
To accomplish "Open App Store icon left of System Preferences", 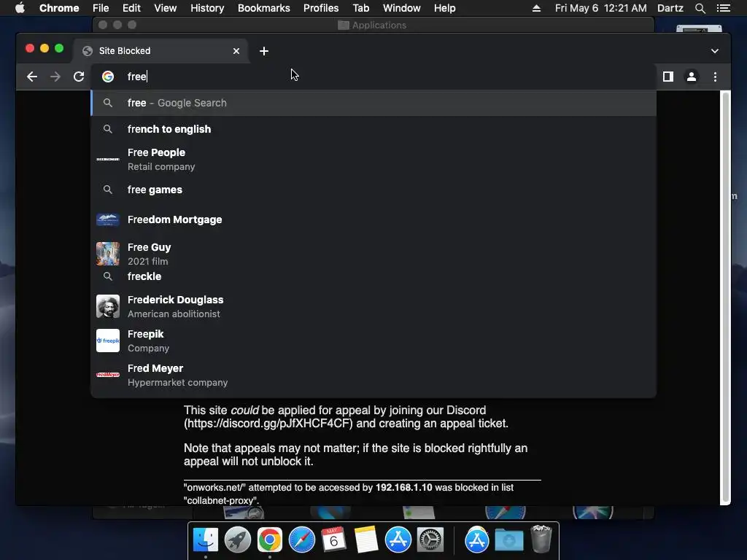I will tap(398, 540).
